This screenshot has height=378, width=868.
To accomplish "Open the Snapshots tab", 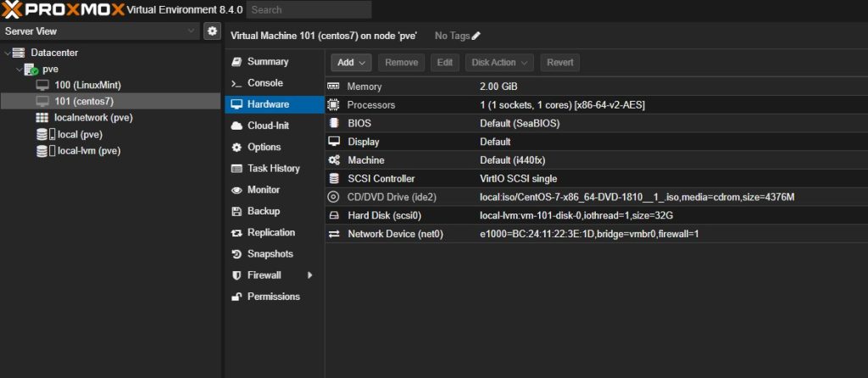I will [275, 254].
